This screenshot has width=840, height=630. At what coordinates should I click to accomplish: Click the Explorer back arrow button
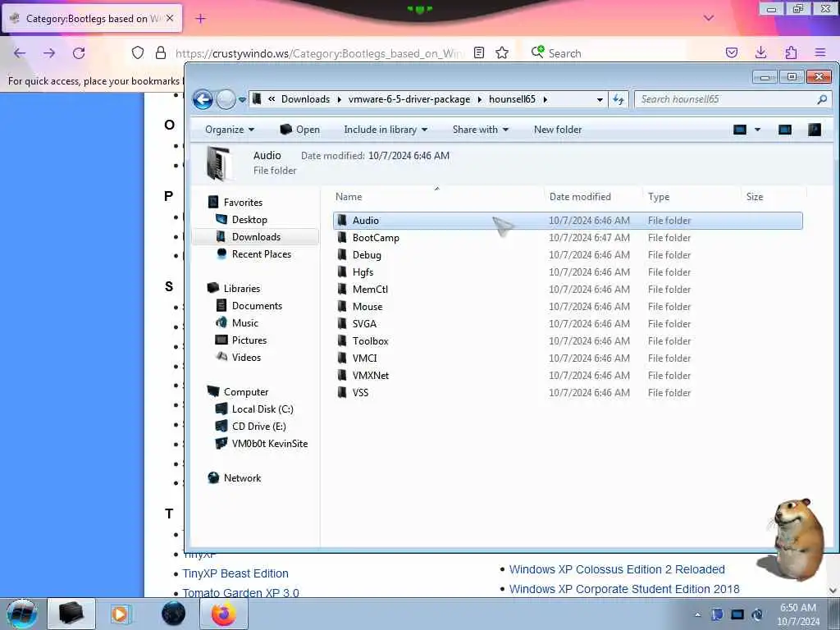click(203, 99)
